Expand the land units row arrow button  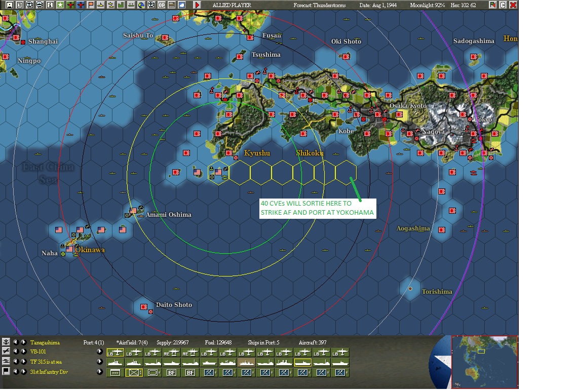tap(100, 371)
